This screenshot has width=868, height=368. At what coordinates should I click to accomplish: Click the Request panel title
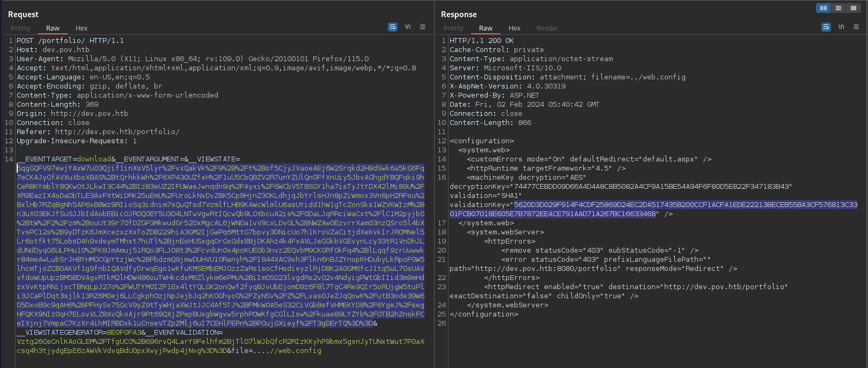[23, 14]
